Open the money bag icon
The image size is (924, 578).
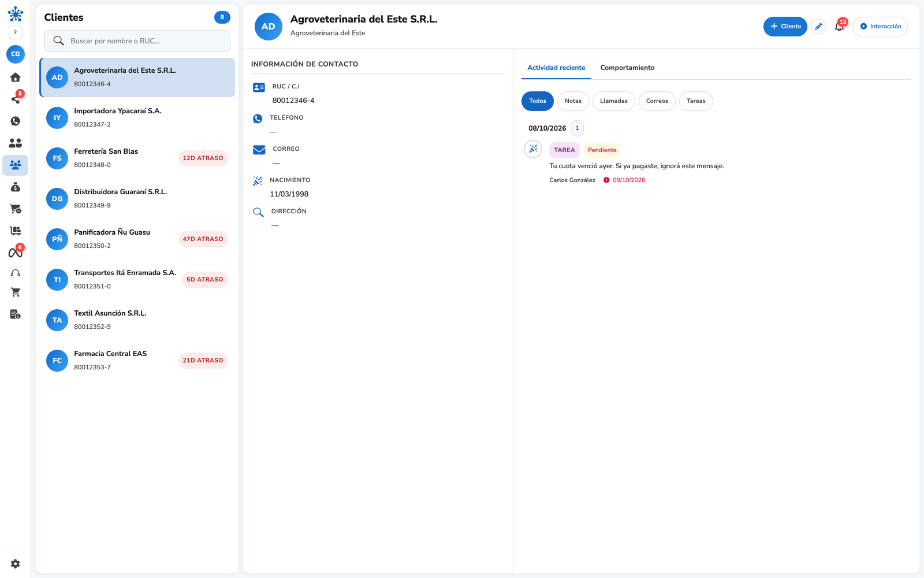coord(16,187)
